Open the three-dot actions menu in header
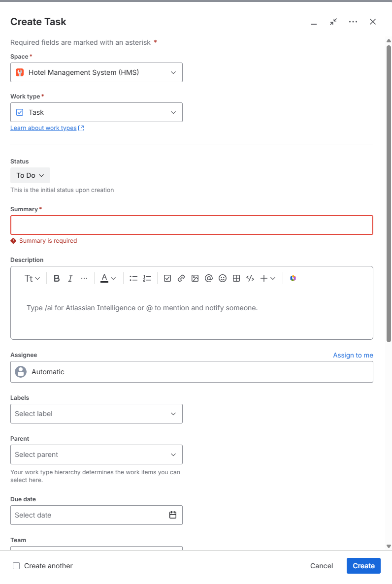 [353, 22]
